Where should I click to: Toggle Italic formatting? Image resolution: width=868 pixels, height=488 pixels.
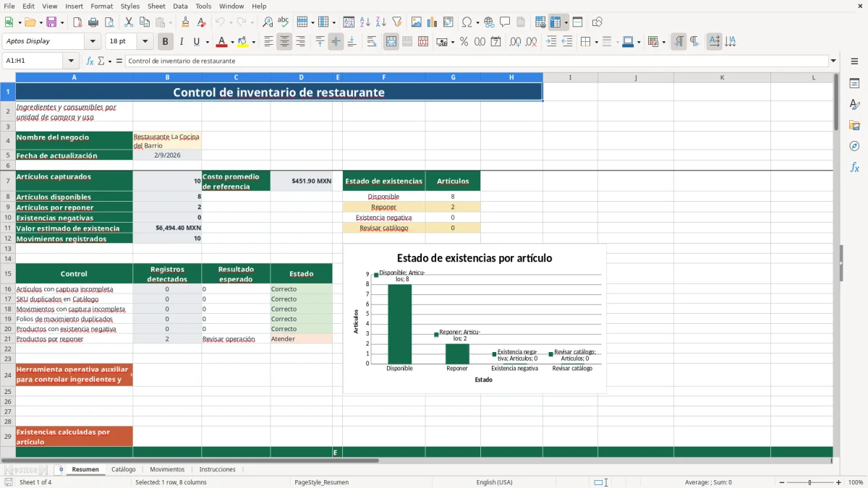click(181, 42)
